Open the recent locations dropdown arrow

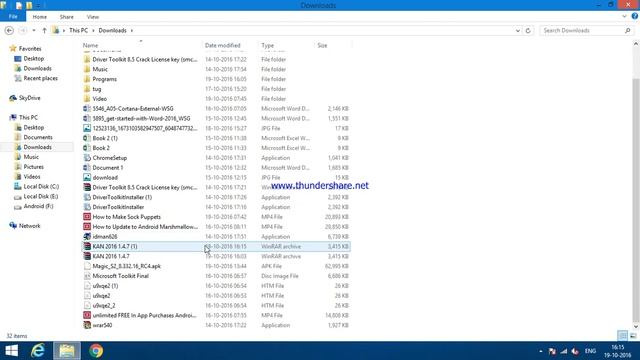pos(34,31)
